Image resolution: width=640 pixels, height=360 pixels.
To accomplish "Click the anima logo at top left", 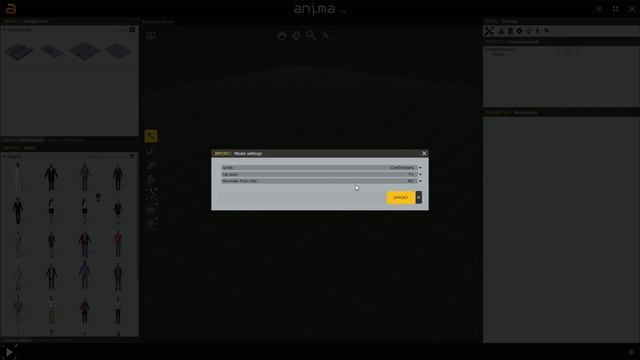I will point(11,9).
